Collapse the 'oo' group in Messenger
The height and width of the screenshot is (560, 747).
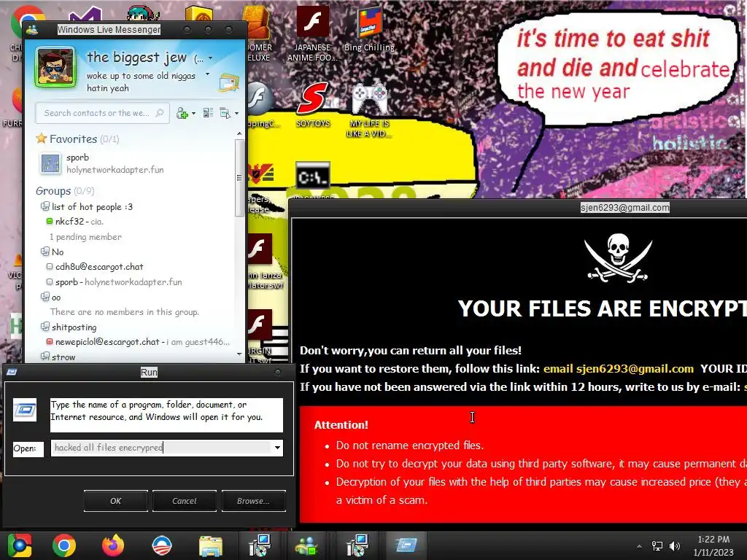coord(51,297)
